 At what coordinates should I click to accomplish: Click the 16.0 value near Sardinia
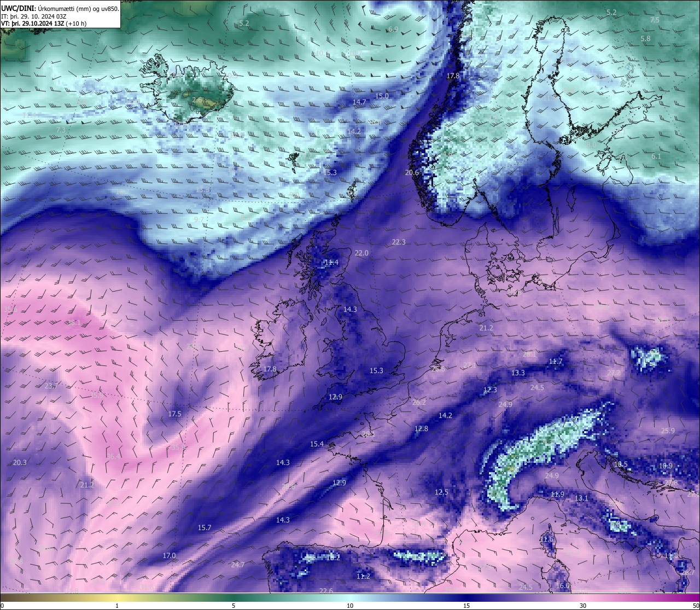(x=563, y=586)
